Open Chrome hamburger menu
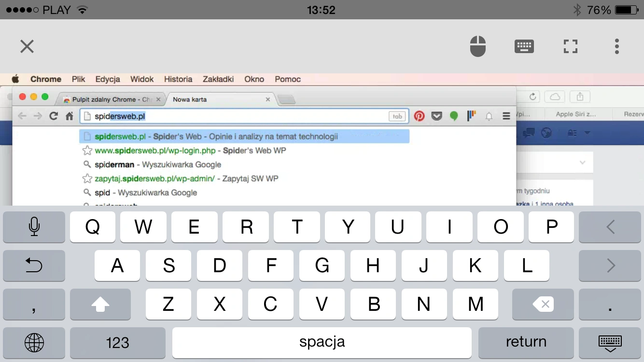Image resolution: width=644 pixels, height=362 pixels. pos(506,116)
